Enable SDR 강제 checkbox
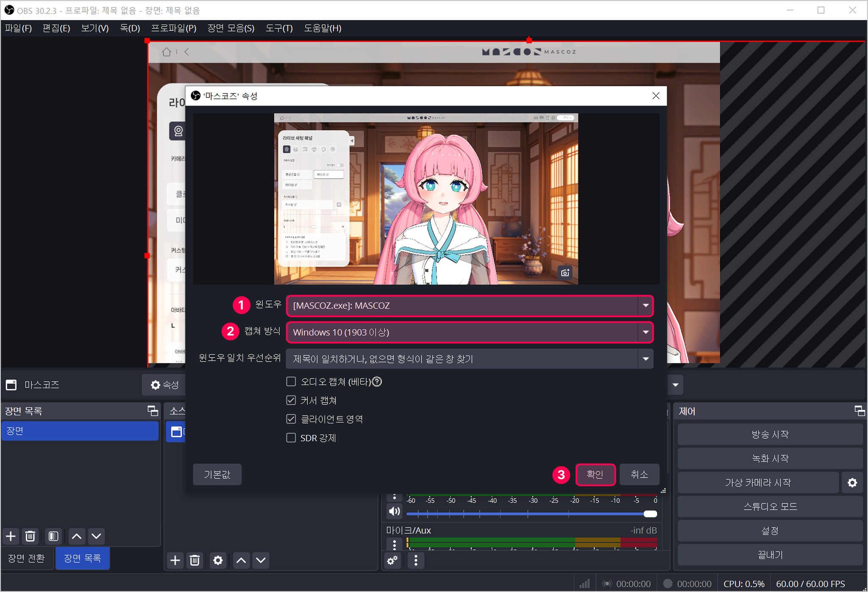Viewport: 868px width, 592px height. [291, 438]
